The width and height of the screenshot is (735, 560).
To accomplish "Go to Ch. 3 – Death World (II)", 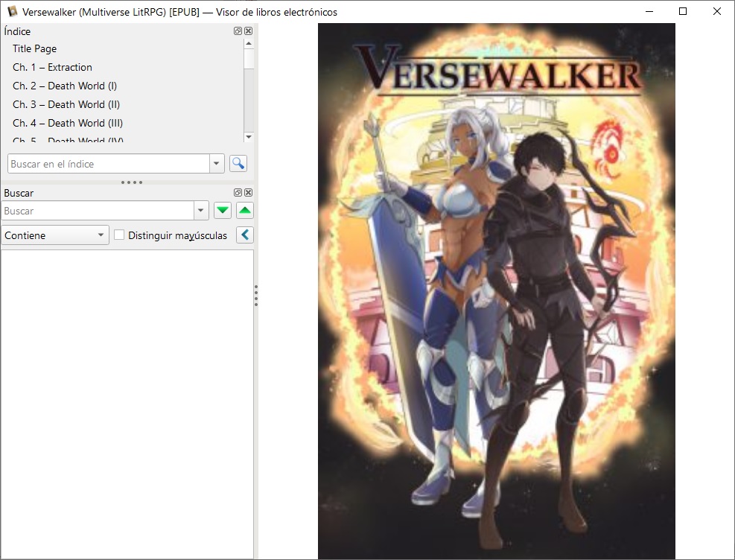I will coord(66,104).
